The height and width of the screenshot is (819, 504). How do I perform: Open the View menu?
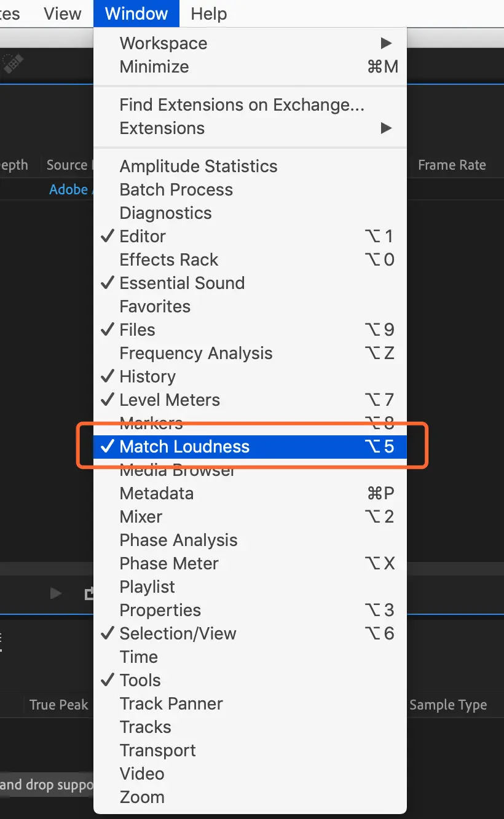(63, 14)
